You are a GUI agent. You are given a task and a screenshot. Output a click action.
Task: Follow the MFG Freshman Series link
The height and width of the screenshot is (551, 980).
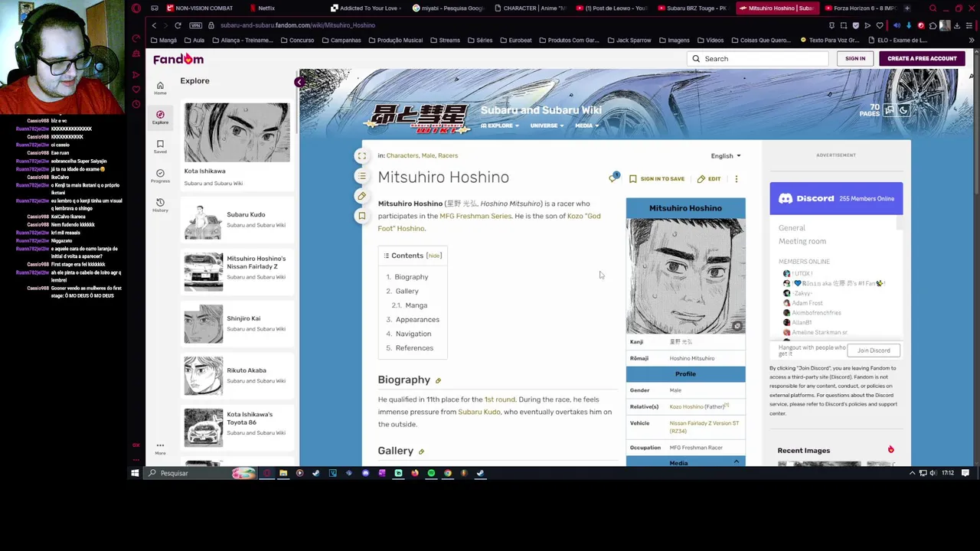pyautogui.click(x=475, y=217)
